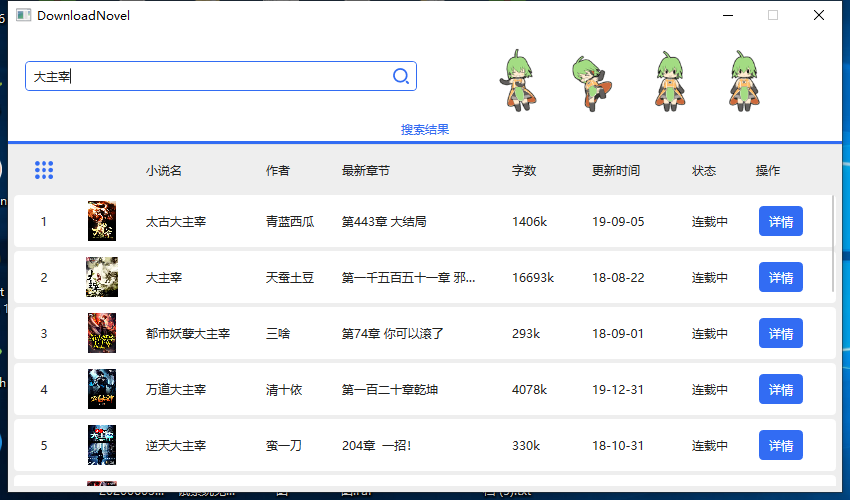This screenshot has height=500, width=850.
Task: Click the cover thumbnail of 大主宰 row 2
Action: (x=102, y=277)
